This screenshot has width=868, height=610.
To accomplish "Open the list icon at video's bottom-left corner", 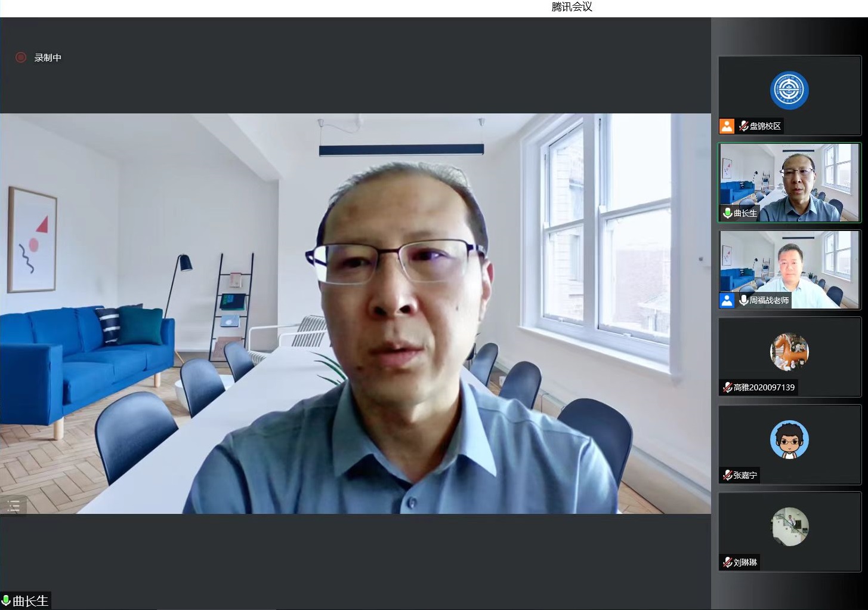I will pos(13,506).
